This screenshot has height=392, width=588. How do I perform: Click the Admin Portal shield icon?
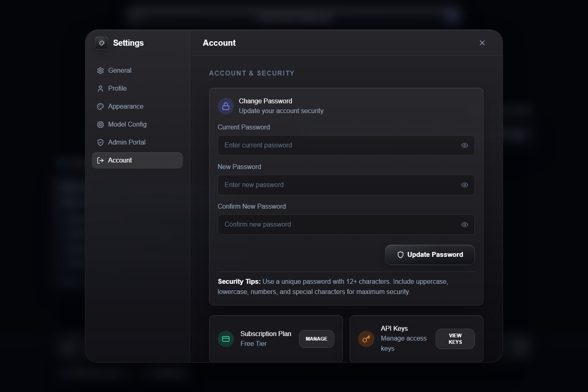(100, 143)
